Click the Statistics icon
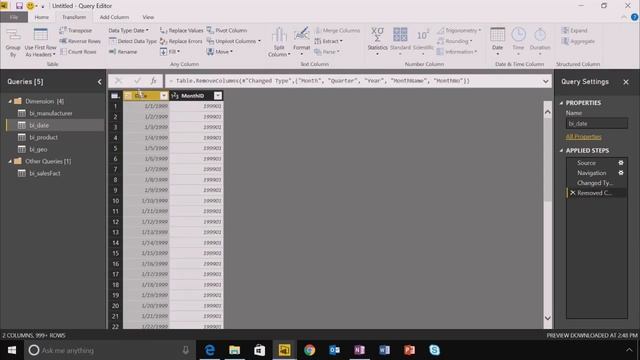 coord(377,35)
